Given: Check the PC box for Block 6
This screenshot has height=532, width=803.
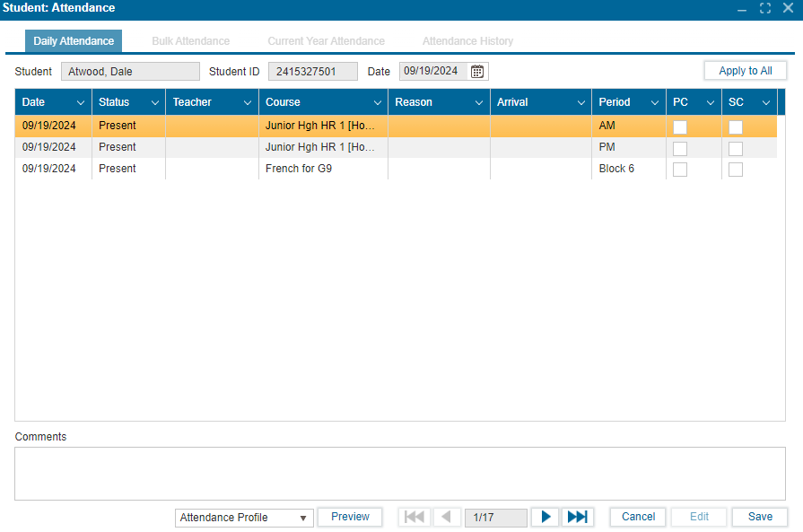Looking at the screenshot, I should click(x=680, y=170).
